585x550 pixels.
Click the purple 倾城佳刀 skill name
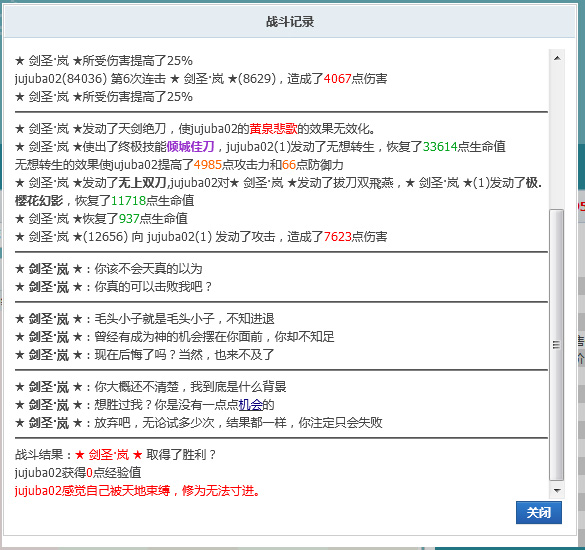point(190,147)
